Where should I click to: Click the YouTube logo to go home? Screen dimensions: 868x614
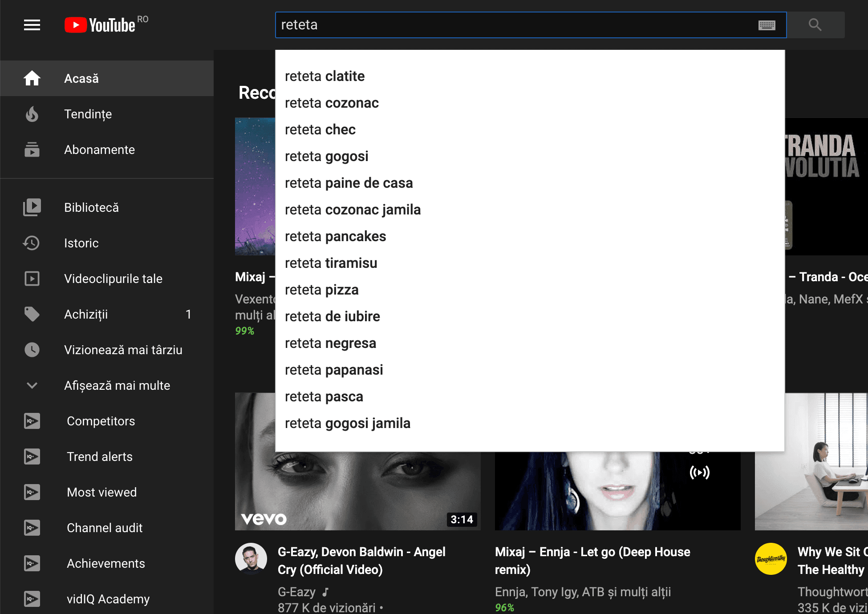100,25
